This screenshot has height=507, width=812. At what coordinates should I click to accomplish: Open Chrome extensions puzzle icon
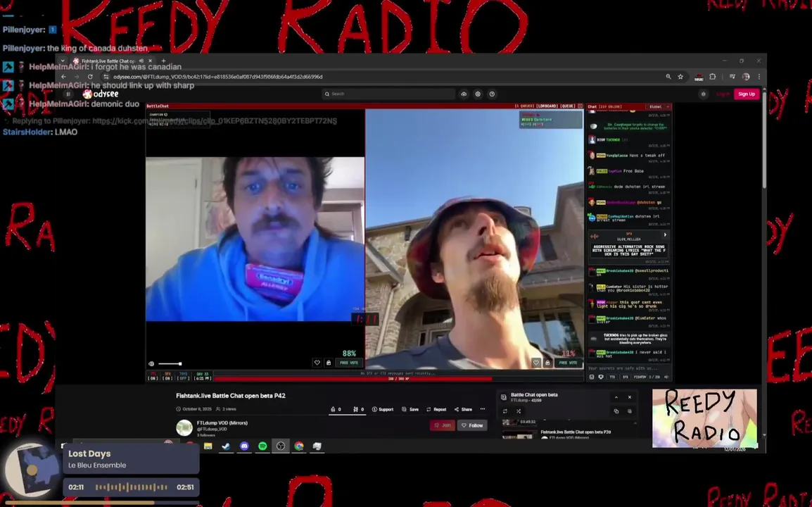pyautogui.click(x=713, y=77)
